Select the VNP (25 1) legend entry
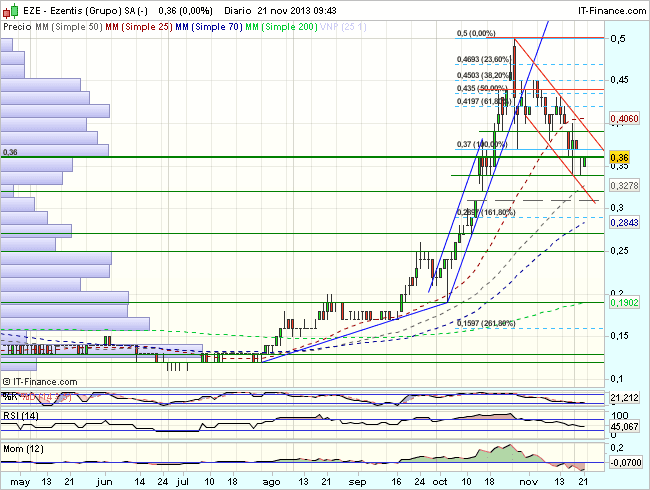This screenshot has height=490, width=650. point(343,27)
